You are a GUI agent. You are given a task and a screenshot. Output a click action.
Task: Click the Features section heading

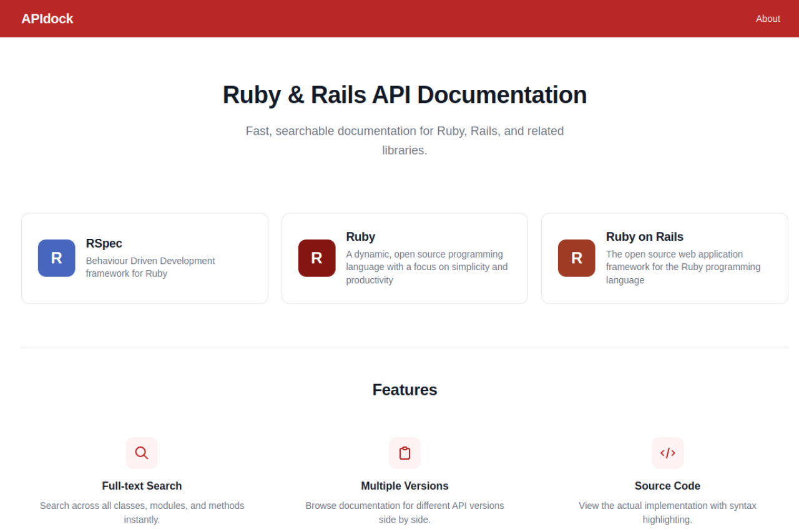(x=404, y=390)
